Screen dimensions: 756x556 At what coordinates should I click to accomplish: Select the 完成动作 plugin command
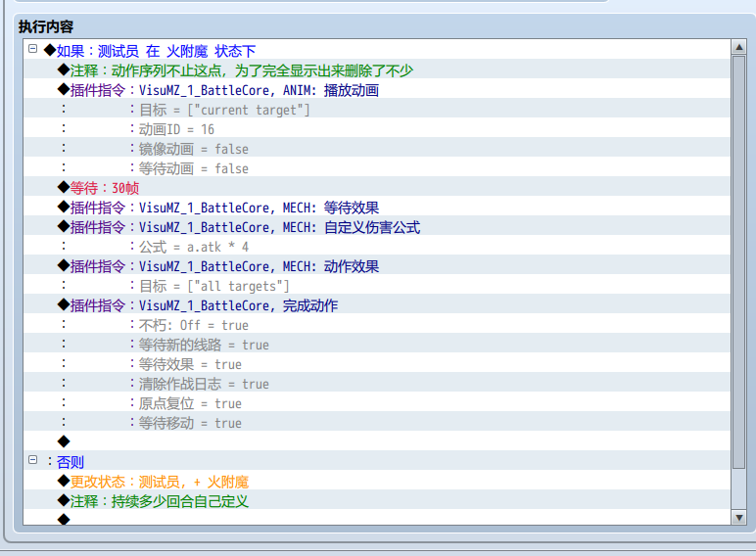pyautogui.click(x=377, y=305)
